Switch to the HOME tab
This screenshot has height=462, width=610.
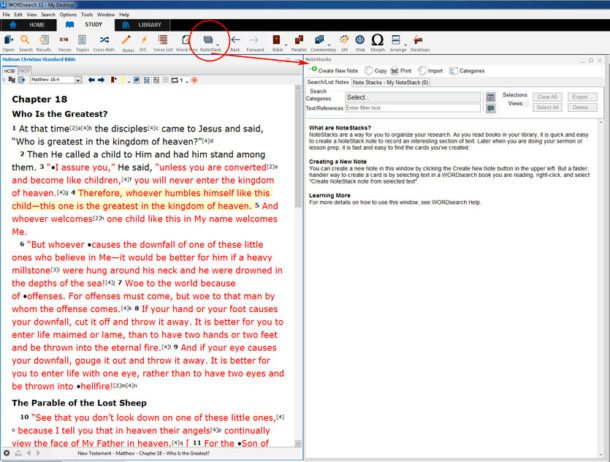click(28, 25)
